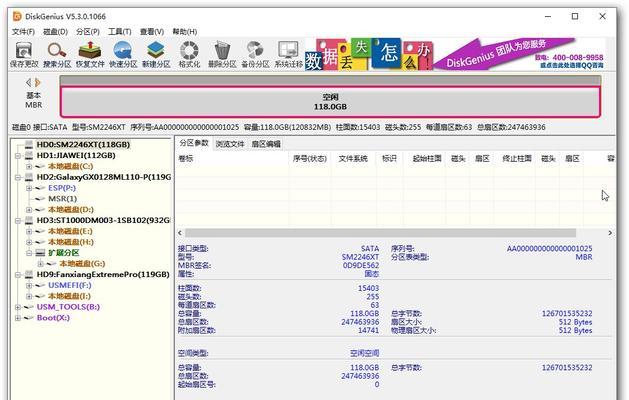
Task: Click the 序号(状态) column header
Action: click(310, 158)
